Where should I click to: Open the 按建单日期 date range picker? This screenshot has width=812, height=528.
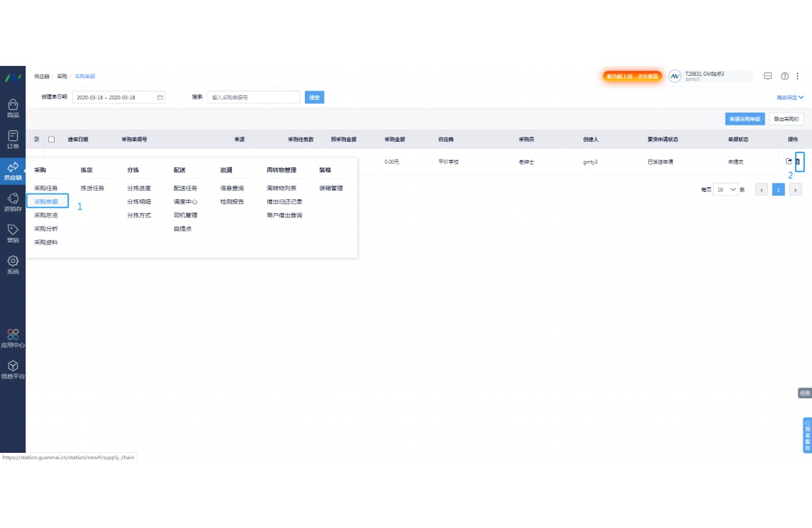click(x=119, y=97)
